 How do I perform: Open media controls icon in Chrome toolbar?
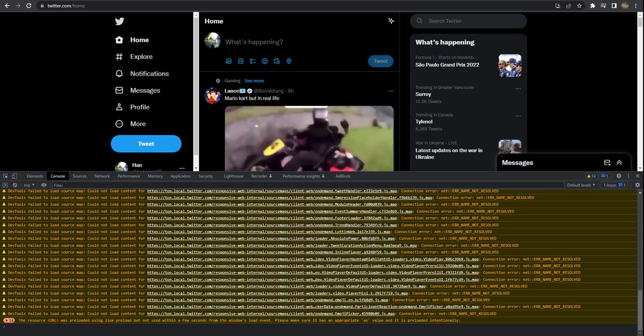[x=604, y=5]
